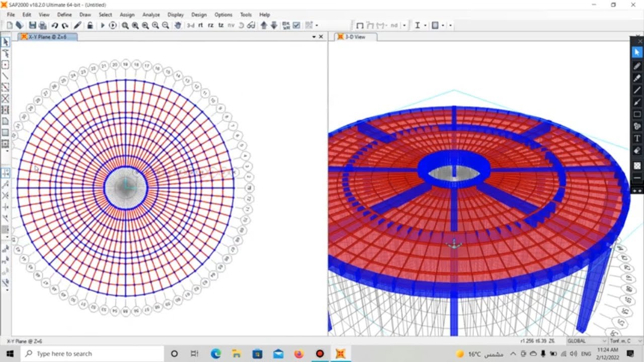Click the ENG language indicator
The width and height of the screenshot is (644, 362).
(x=586, y=354)
